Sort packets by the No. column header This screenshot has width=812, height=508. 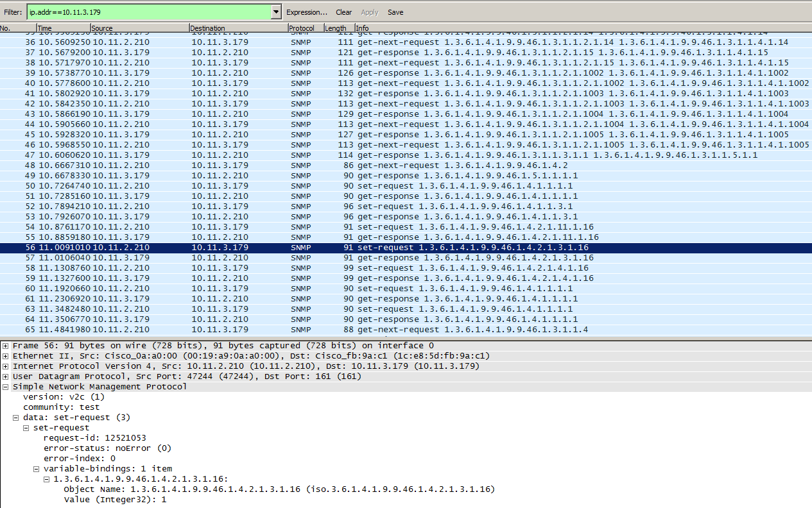coord(17,28)
